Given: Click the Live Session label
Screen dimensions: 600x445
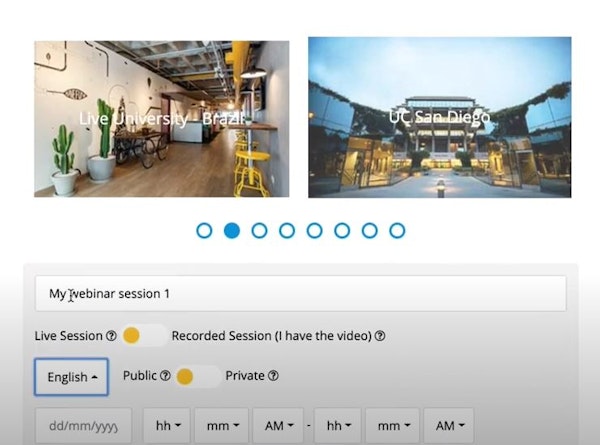Looking at the screenshot, I should tap(68, 336).
